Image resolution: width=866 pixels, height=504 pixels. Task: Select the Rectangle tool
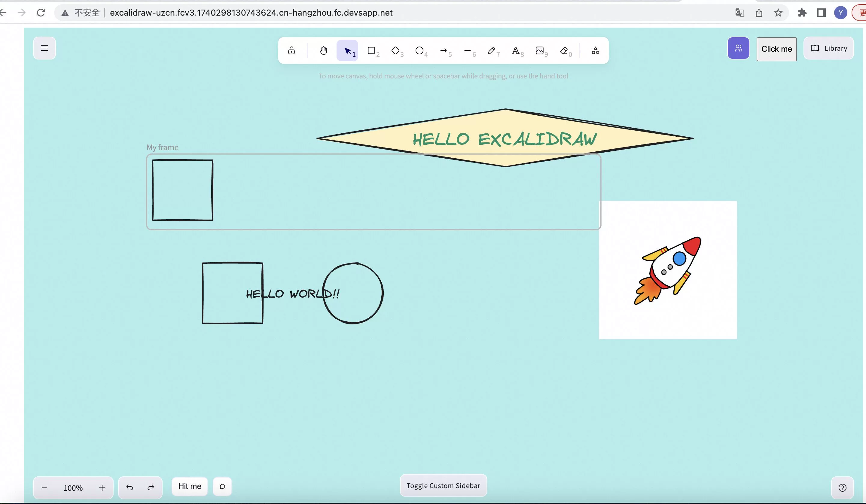371,50
